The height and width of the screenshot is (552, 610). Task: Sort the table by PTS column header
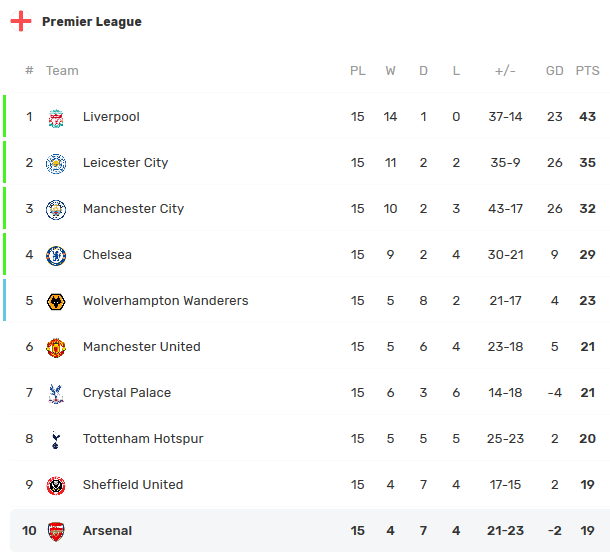pyautogui.click(x=587, y=71)
